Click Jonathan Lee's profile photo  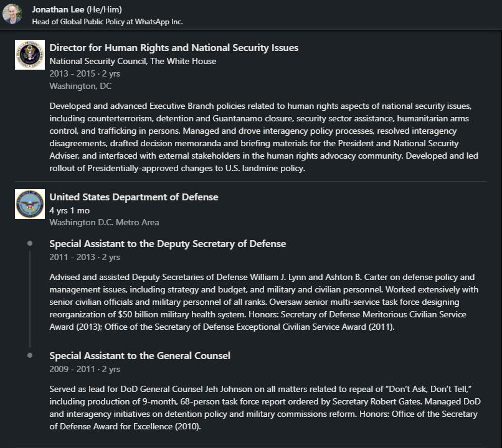[12, 14]
